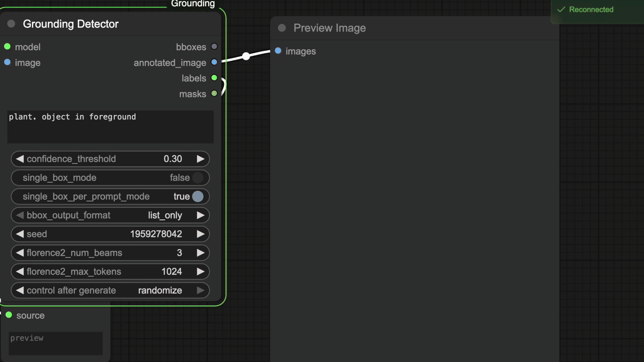Screen dimensions: 644x362
Task: Open the bbox_output_format list_only dropdown
Action: (x=165, y=215)
